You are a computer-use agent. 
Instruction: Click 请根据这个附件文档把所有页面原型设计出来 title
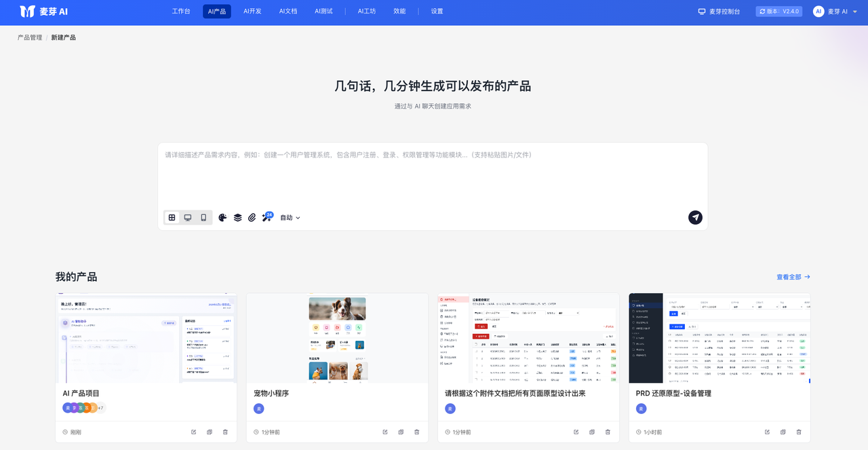click(515, 393)
